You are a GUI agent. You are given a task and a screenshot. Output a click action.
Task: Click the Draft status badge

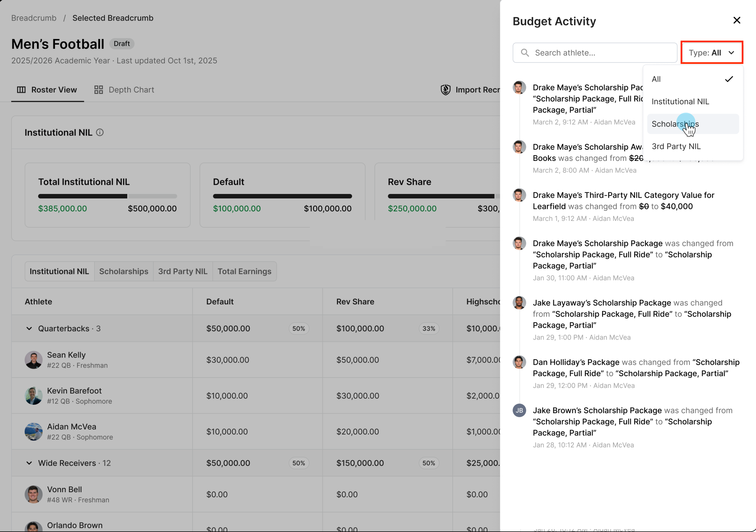[121, 43]
